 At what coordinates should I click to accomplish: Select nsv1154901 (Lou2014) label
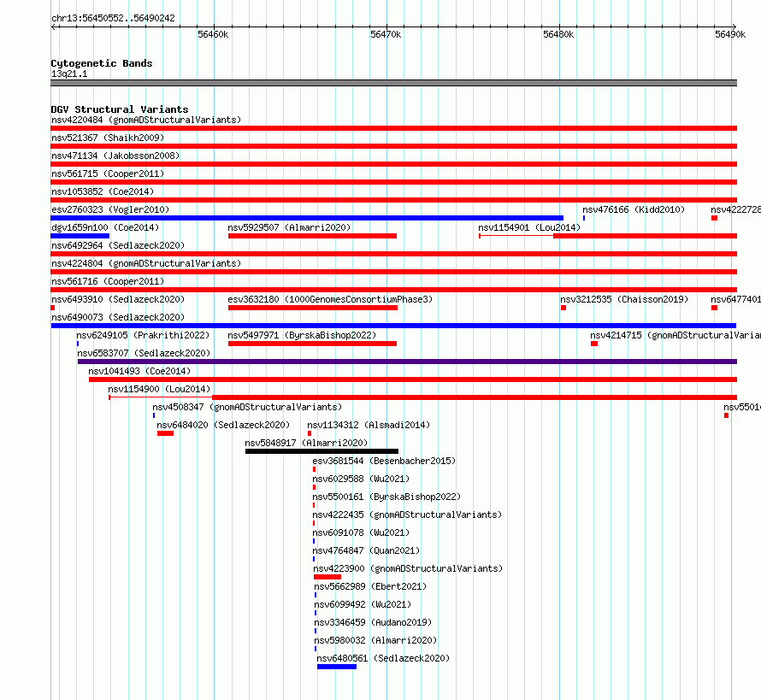[529, 227]
